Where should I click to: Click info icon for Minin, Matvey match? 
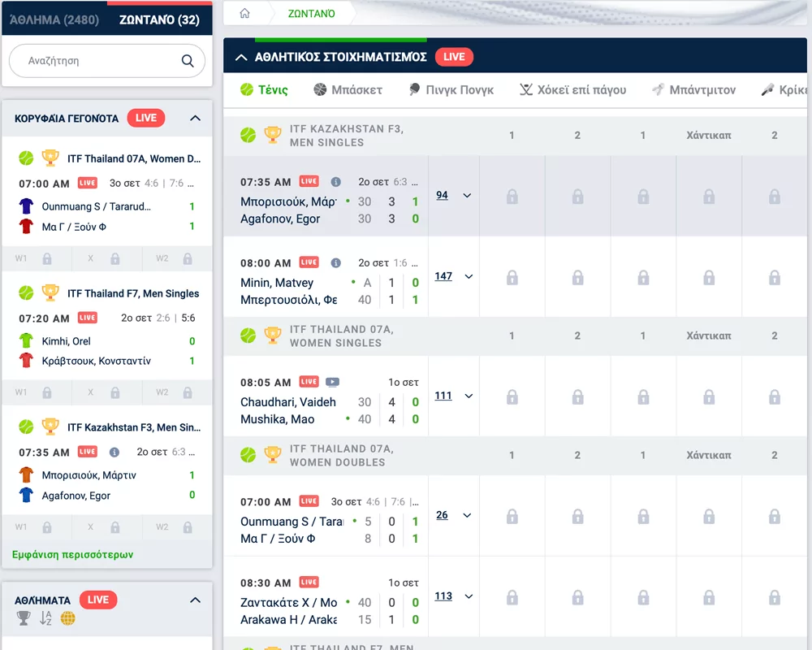[336, 263]
